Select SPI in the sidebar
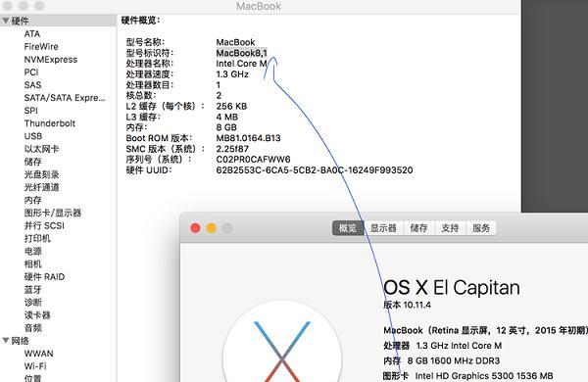Viewport: 588px width, 382px height. click(30, 111)
